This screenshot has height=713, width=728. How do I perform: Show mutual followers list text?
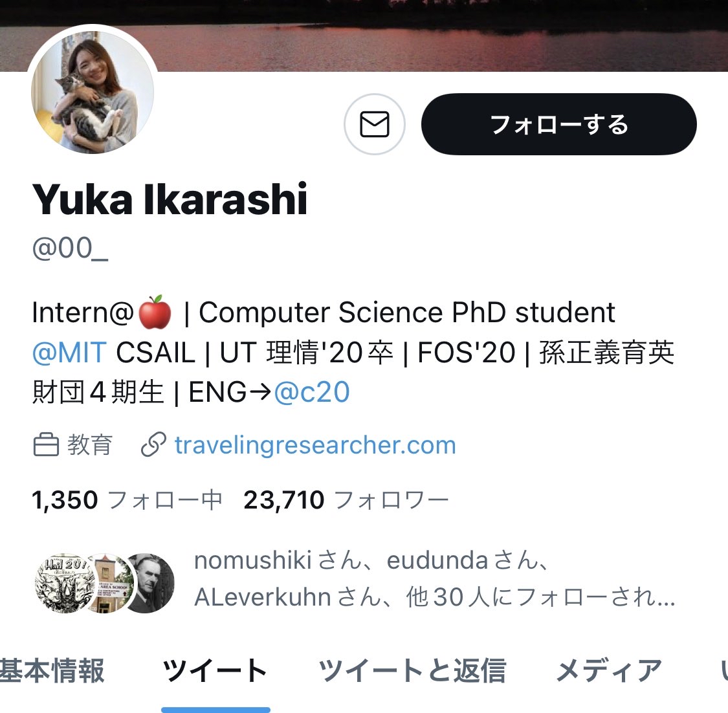[435, 578]
